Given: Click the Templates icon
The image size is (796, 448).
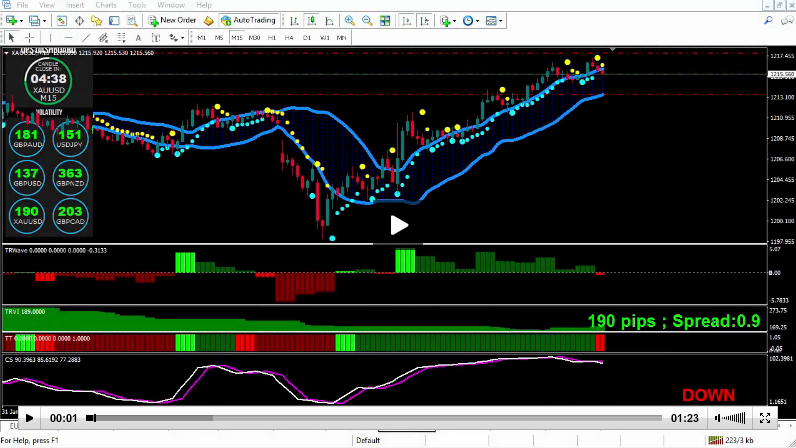Looking at the screenshot, I should [491, 21].
